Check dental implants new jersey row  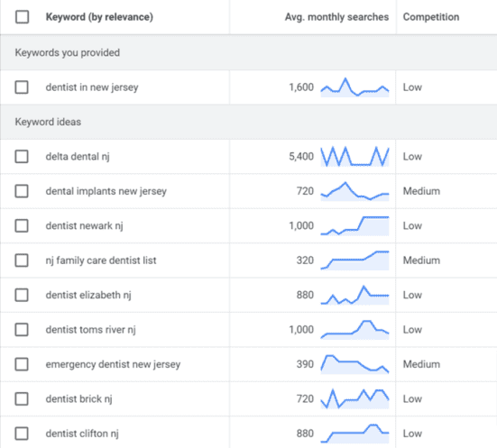coord(22,191)
